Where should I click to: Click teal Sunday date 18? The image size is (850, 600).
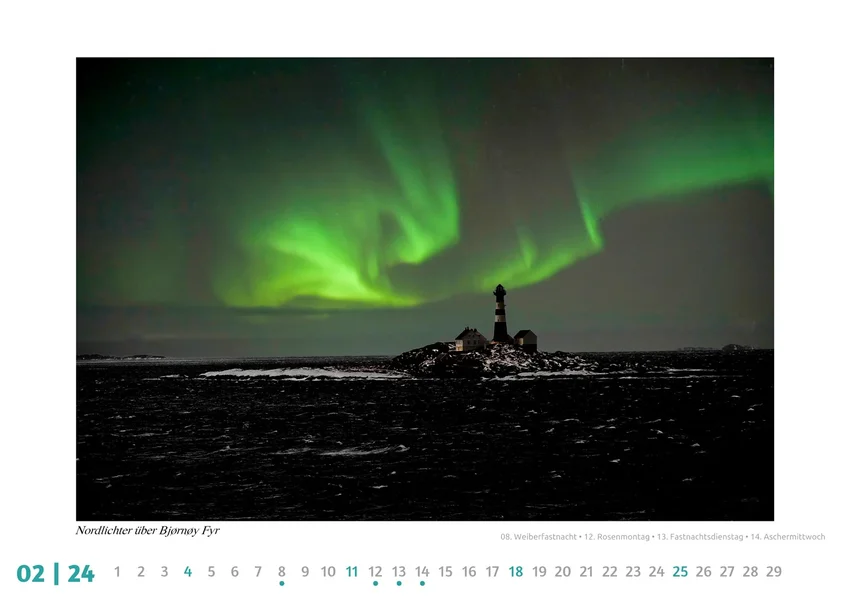(516, 572)
